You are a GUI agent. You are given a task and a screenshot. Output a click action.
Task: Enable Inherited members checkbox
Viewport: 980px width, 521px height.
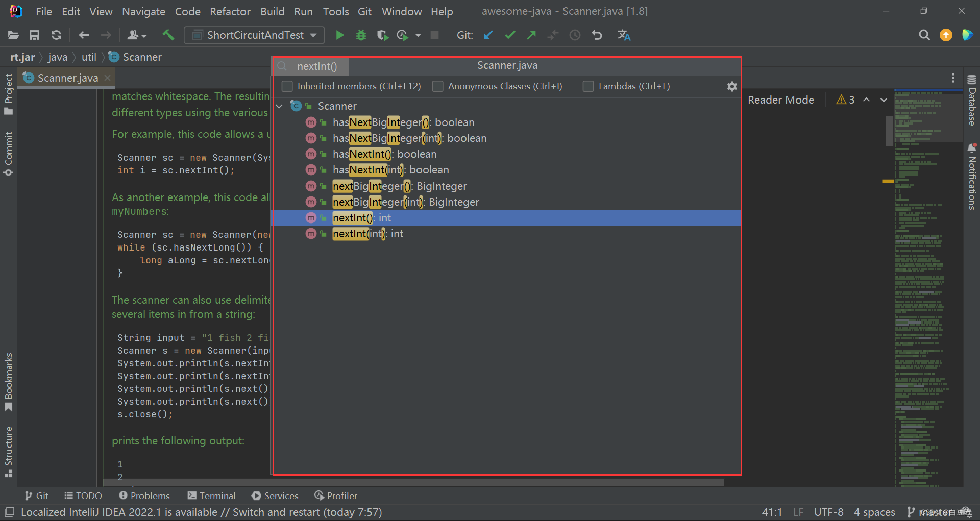(x=287, y=86)
